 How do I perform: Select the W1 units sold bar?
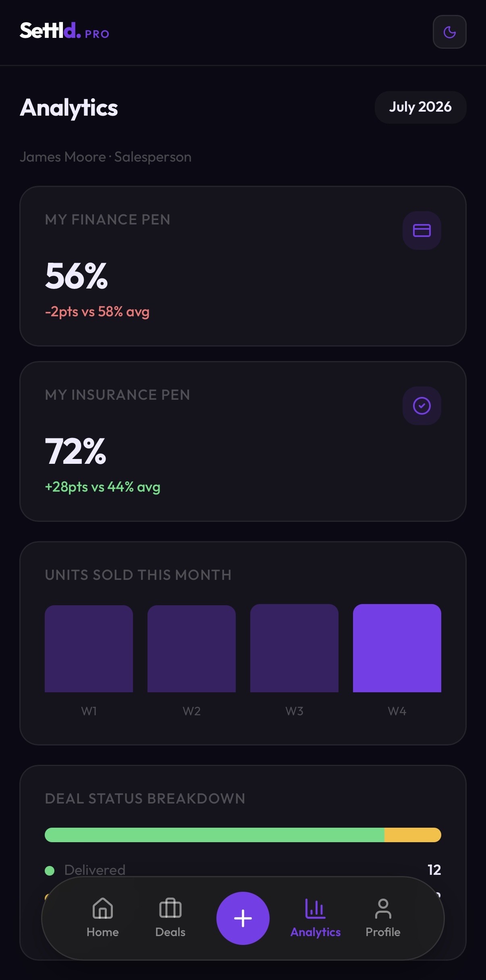pos(89,649)
